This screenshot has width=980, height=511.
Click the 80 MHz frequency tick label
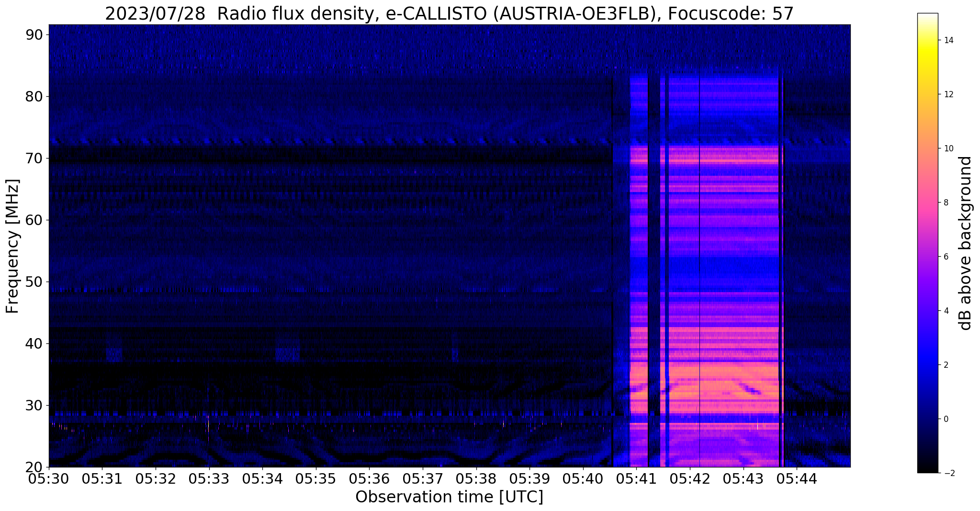[34, 96]
